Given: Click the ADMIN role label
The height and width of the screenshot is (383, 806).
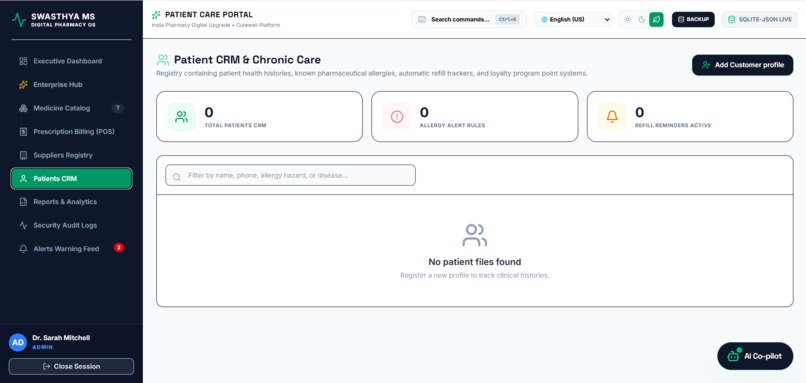Looking at the screenshot, I should 43,348.
